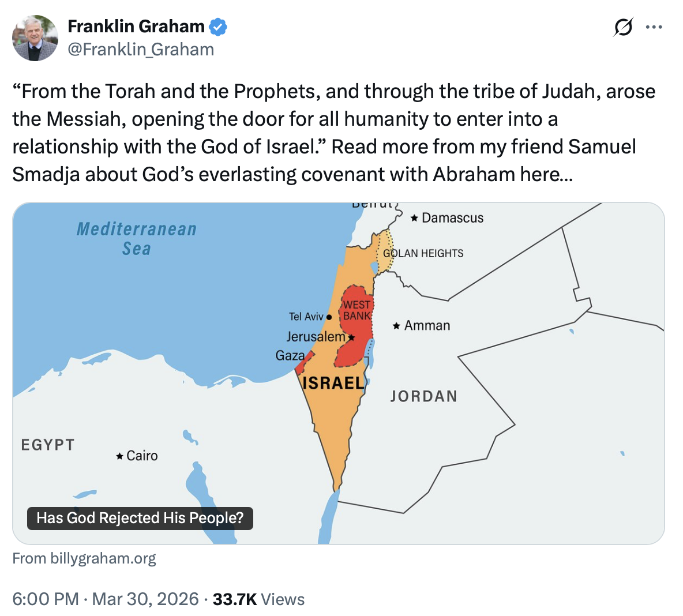This screenshot has height=616, width=683.
Task: Click the Golan Heights label on map
Action: click(x=423, y=253)
